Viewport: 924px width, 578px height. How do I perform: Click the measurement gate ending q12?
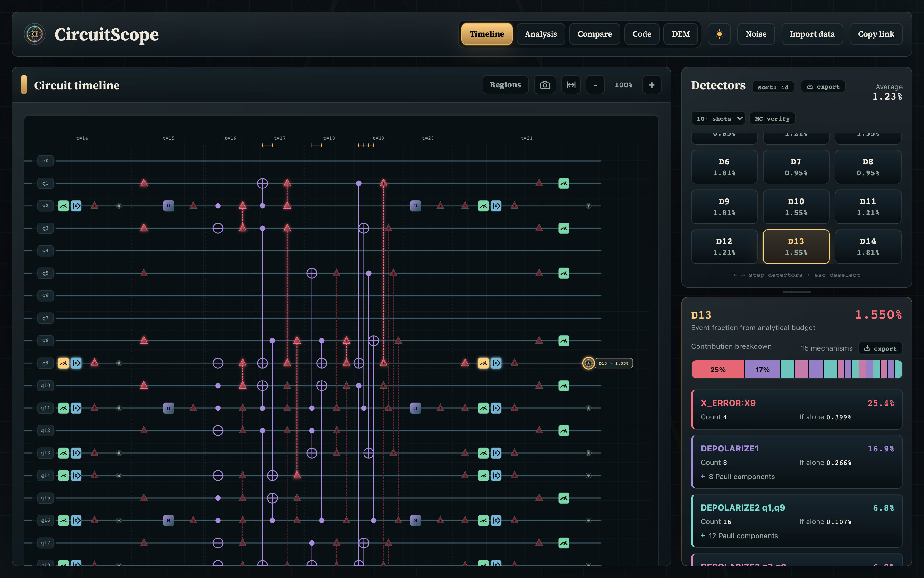coord(564,430)
